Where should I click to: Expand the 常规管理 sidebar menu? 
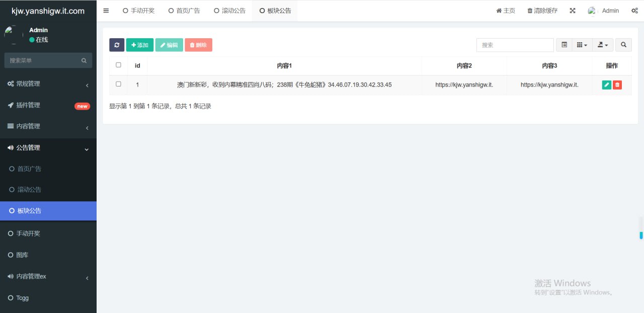click(48, 84)
